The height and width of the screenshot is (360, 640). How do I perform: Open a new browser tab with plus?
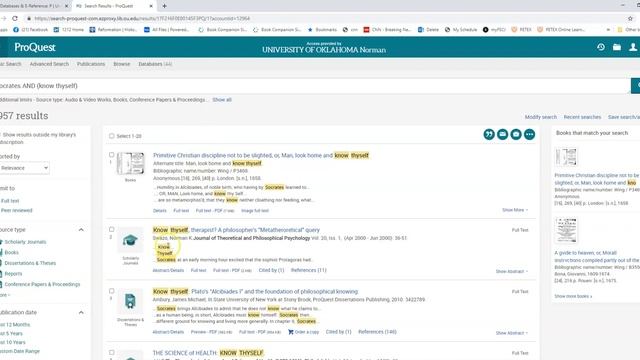pyautogui.click(x=164, y=6)
